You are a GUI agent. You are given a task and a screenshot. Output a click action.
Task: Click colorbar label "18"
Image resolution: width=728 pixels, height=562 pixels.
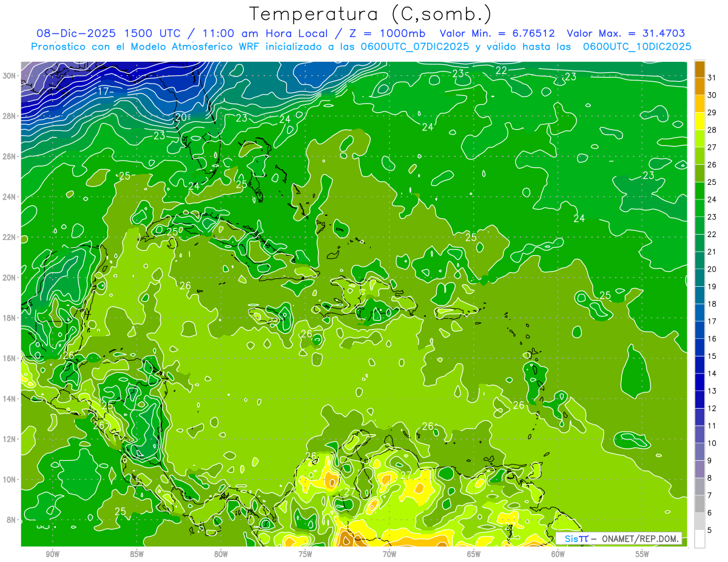pos(712,304)
